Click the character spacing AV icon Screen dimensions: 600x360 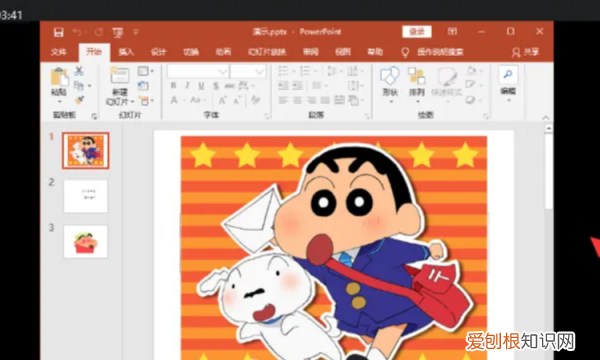(244, 85)
